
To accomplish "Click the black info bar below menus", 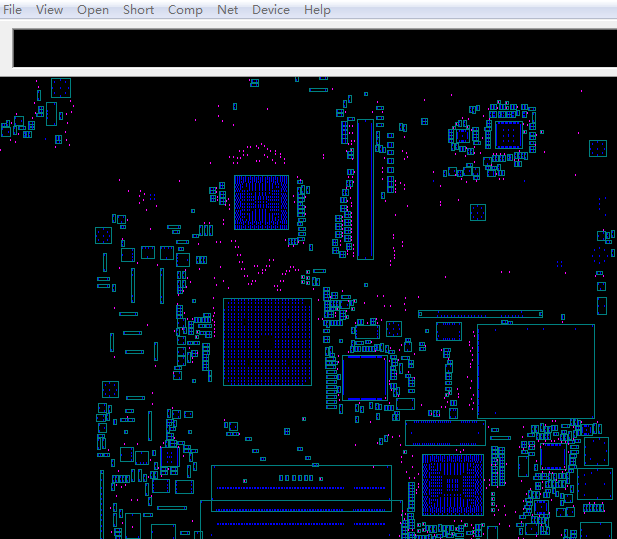I will [315, 48].
